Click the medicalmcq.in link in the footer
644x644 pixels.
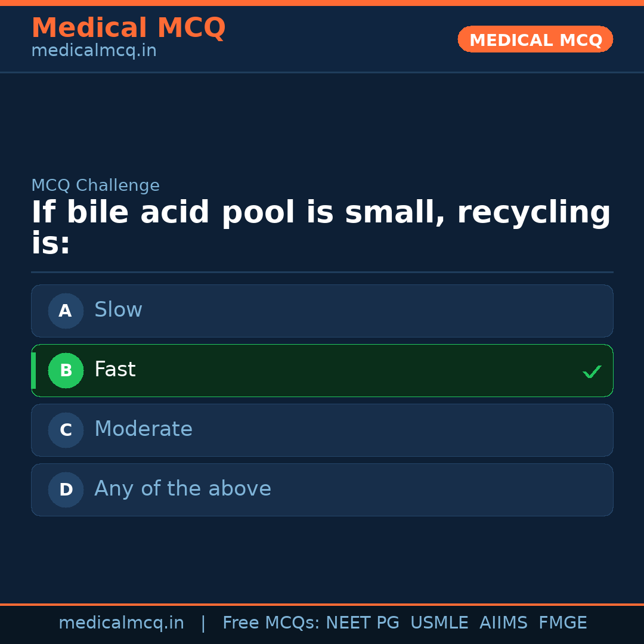click(x=122, y=623)
